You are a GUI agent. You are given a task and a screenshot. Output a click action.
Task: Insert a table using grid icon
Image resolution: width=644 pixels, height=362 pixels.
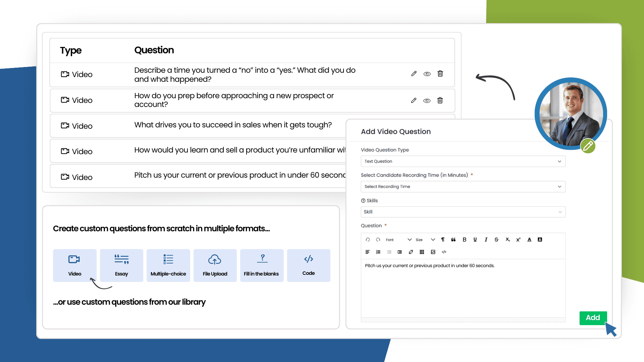(422, 252)
